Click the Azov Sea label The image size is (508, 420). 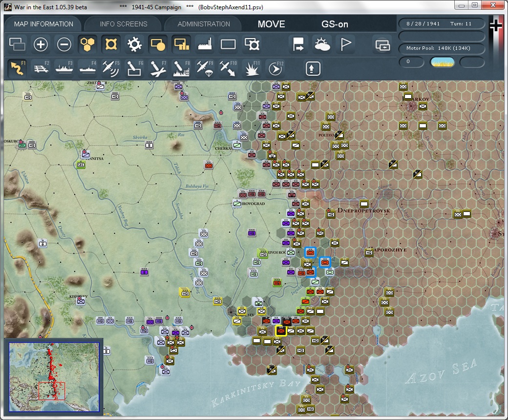441,371
